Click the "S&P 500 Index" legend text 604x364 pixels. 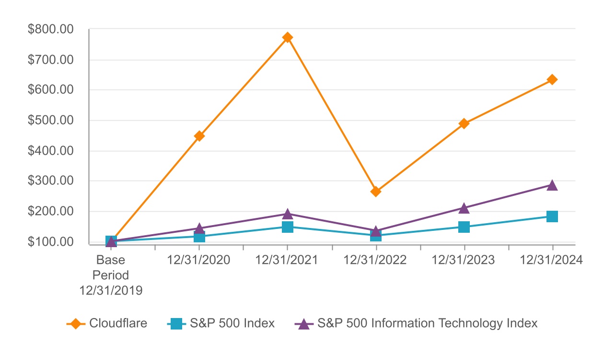click(232, 323)
